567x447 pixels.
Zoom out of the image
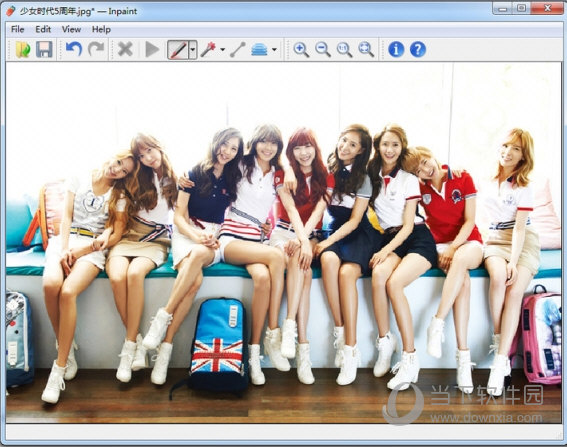pyautogui.click(x=323, y=49)
